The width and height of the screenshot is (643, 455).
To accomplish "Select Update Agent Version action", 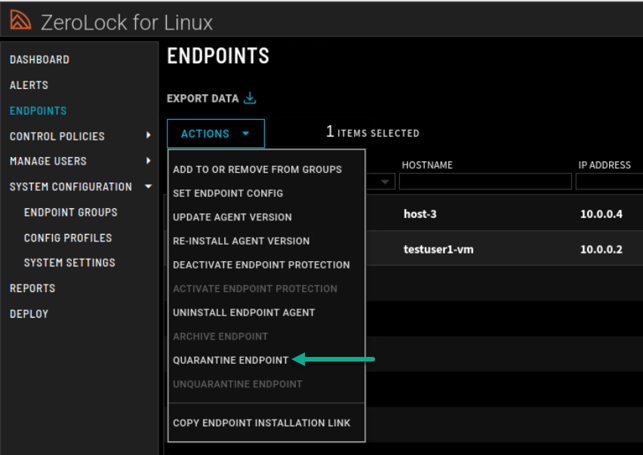I will [232, 217].
